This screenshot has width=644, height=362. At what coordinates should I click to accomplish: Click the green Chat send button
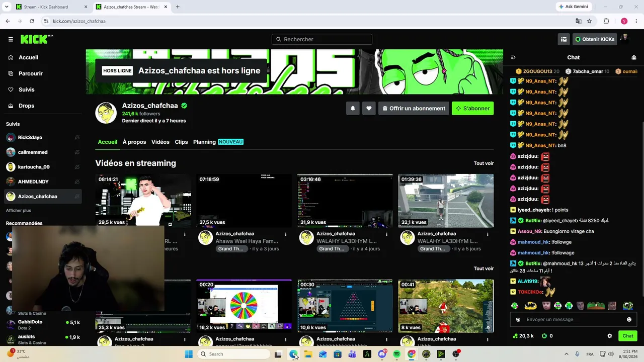click(x=628, y=336)
